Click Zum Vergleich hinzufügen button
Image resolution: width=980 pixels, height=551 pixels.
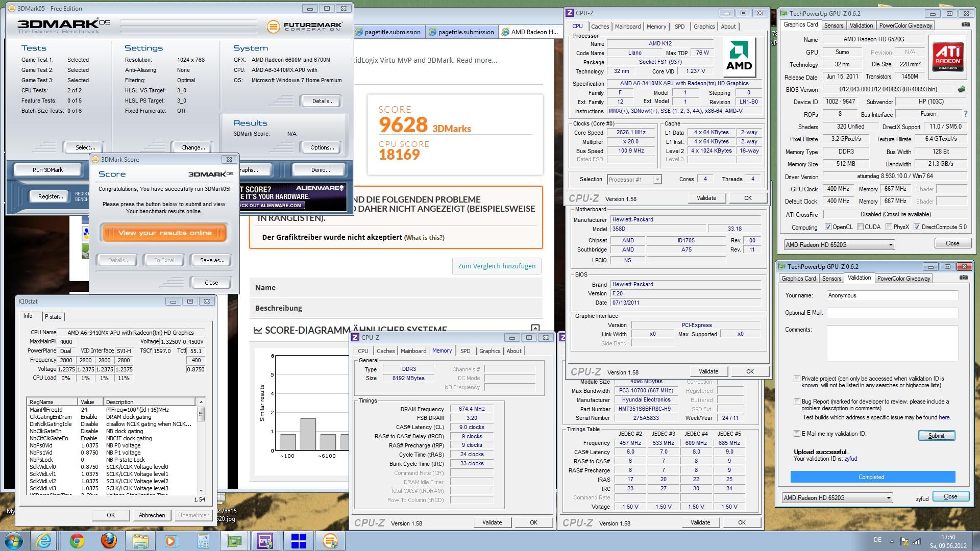pyautogui.click(x=497, y=266)
